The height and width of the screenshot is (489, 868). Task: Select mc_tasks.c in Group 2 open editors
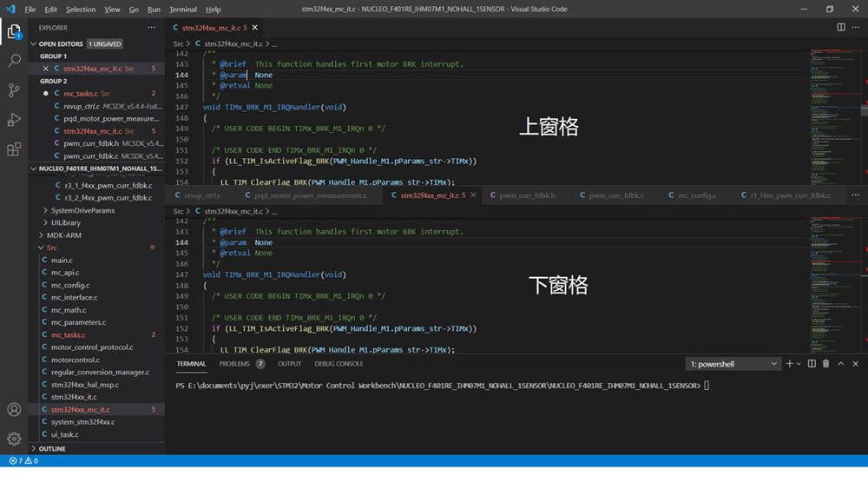coord(81,94)
